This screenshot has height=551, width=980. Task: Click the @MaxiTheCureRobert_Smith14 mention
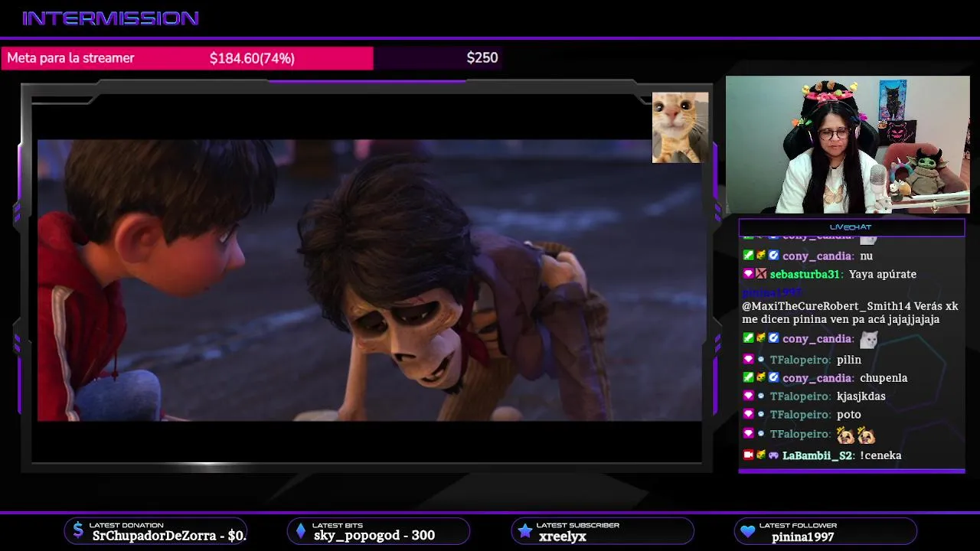pos(826,306)
